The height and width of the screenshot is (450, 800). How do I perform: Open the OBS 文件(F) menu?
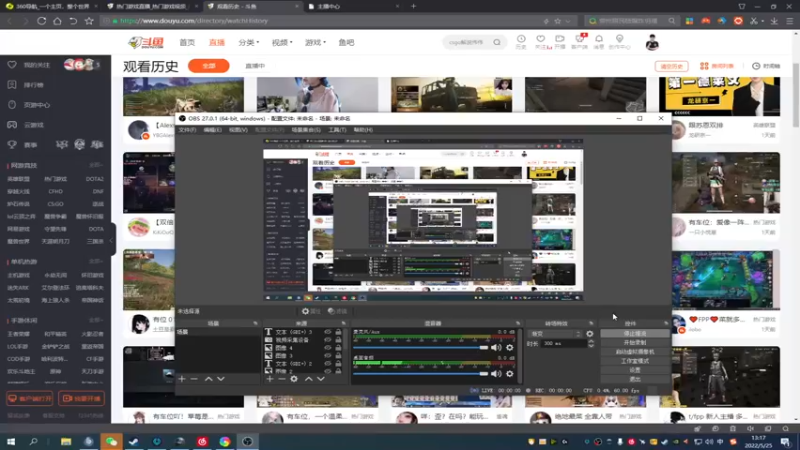[x=187, y=130]
